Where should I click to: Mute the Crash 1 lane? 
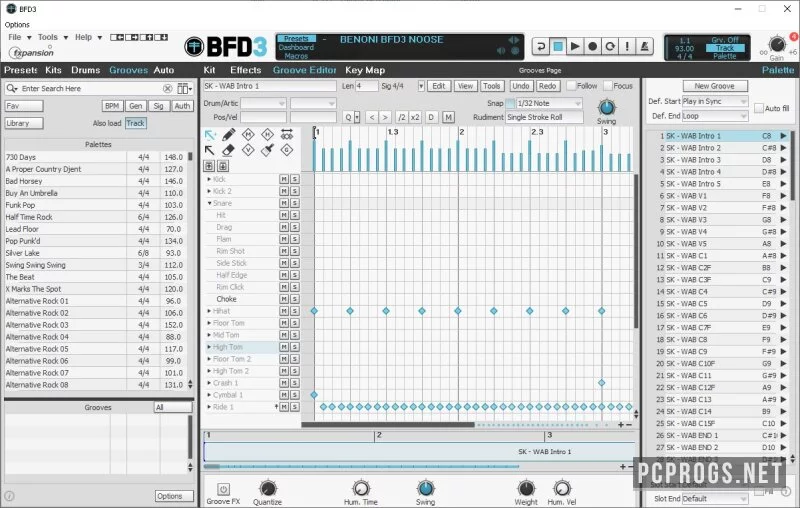click(x=284, y=383)
